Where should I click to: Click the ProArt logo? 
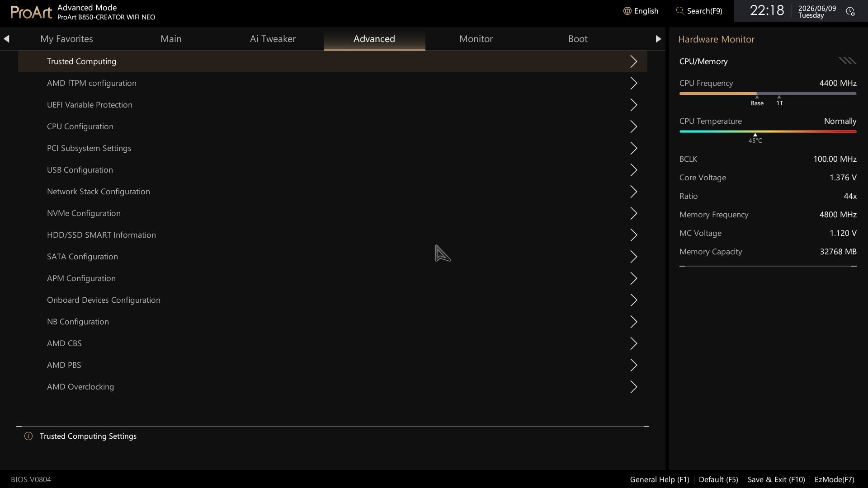click(x=31, y=12)
